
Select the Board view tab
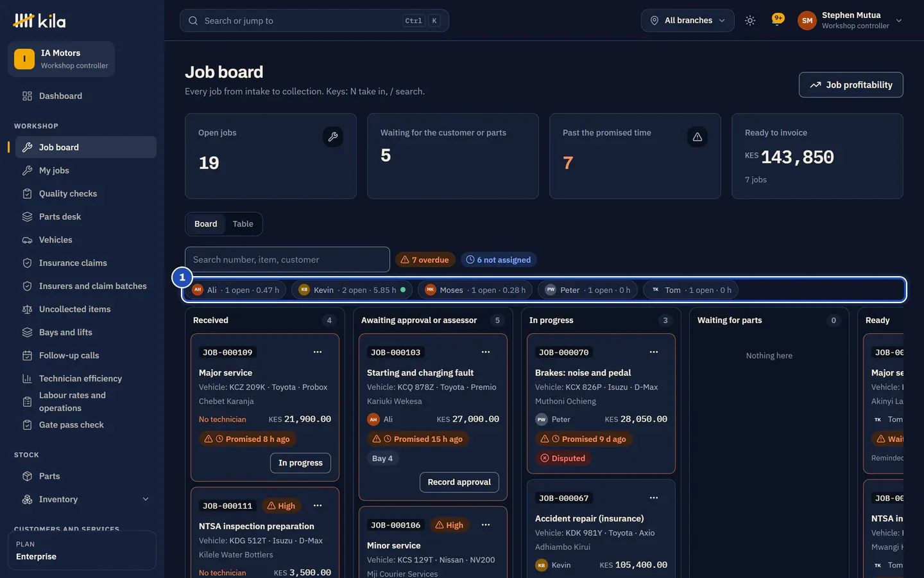[205, 223]
